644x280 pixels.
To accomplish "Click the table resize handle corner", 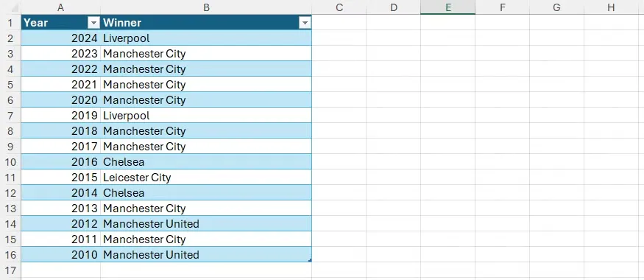I will pos(310,260).
